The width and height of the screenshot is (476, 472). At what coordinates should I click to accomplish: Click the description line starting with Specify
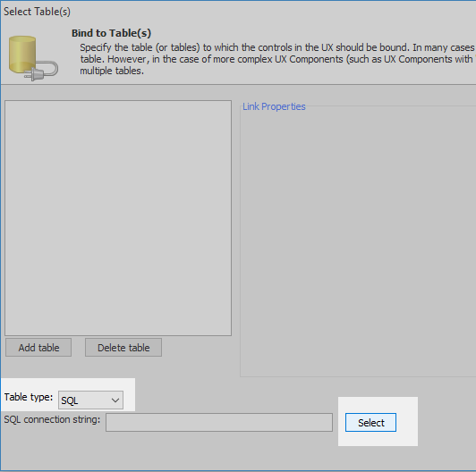pos(277,47)
